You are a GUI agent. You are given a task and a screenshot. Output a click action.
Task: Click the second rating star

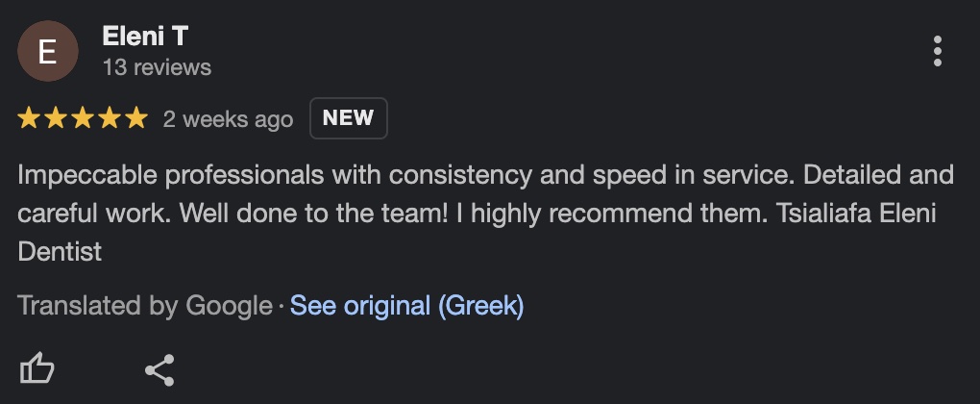pyautogui.click(x=56, y=118)
